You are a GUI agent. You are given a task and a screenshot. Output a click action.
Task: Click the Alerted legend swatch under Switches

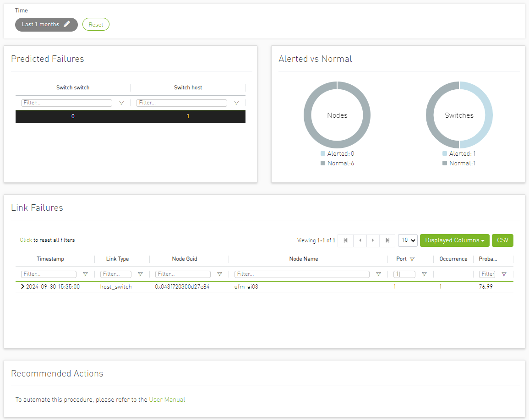[445, 154]
